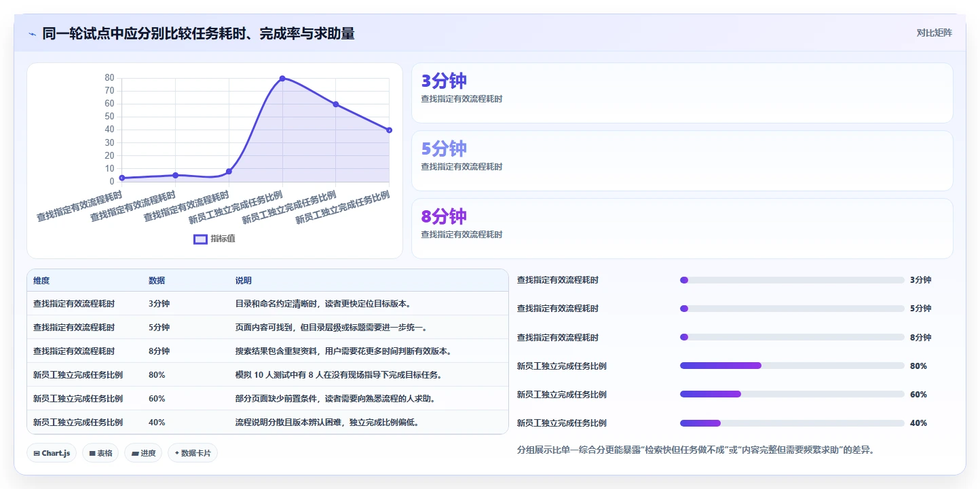The height and width of the screenshot is (489, 980).
Task: Click the y-axis label 10 on chart
Action: (109, 169)
